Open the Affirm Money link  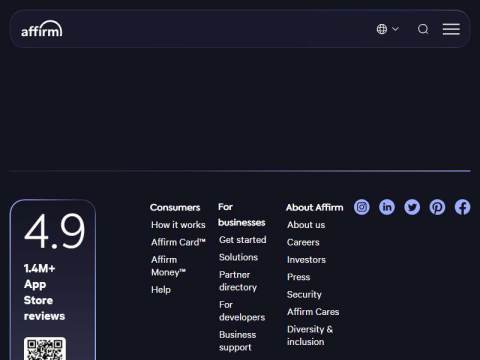click(x=168, y=266)
